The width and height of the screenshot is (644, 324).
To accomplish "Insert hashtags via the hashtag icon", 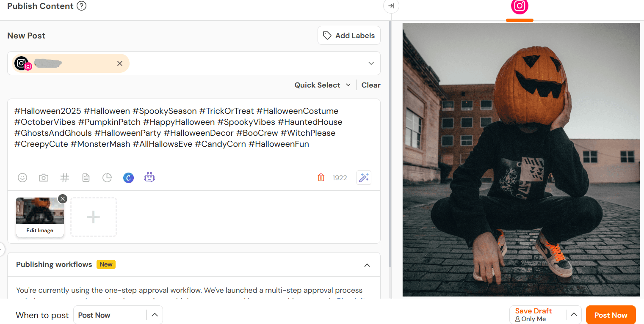I will [x=65, y=178].
